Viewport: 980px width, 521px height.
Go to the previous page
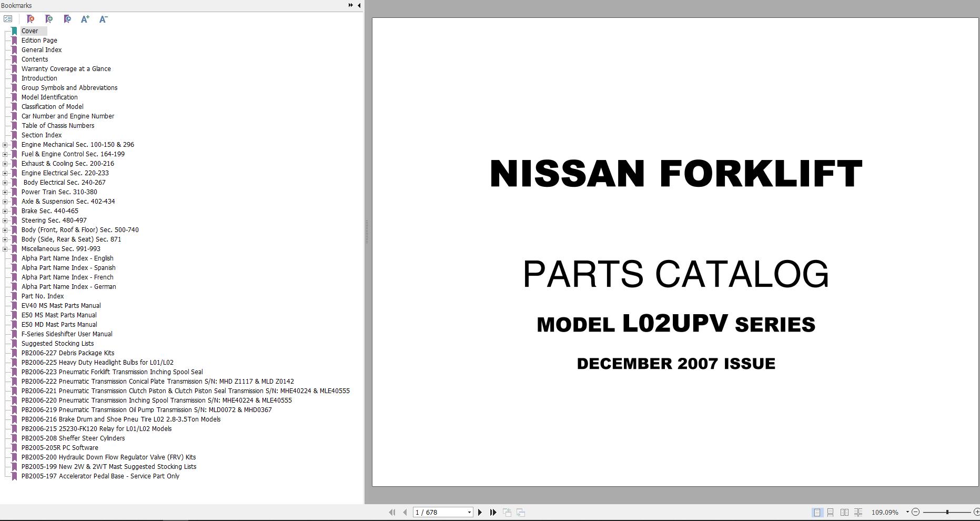[x=405, y=512]
